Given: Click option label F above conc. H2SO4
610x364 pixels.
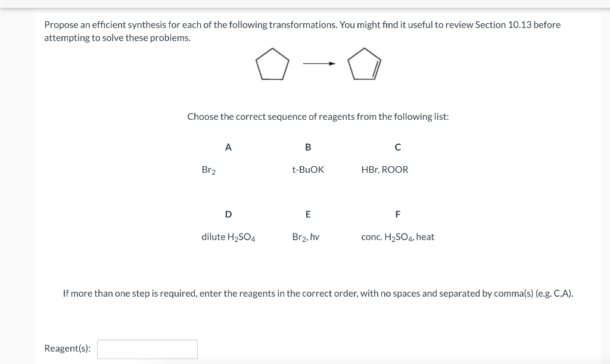Looking at the screenshot, I should tap(397, 214).
